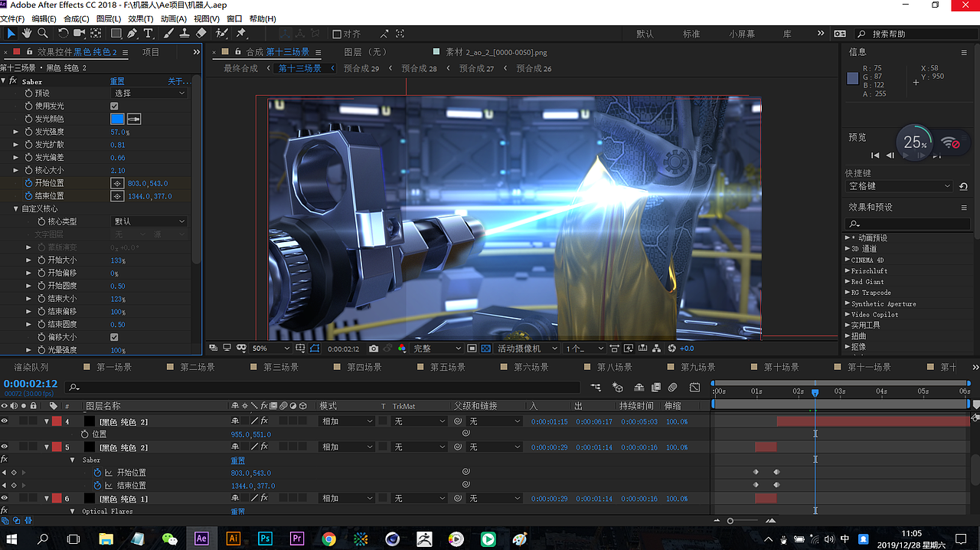Screen dimensions: 980x550
Task: Select the Horizontal Type tool
Action: point(149,33)
